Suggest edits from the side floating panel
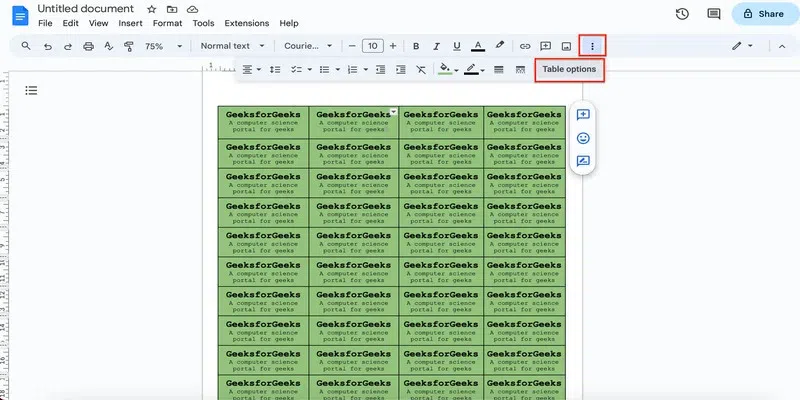 tap(583, 161)
